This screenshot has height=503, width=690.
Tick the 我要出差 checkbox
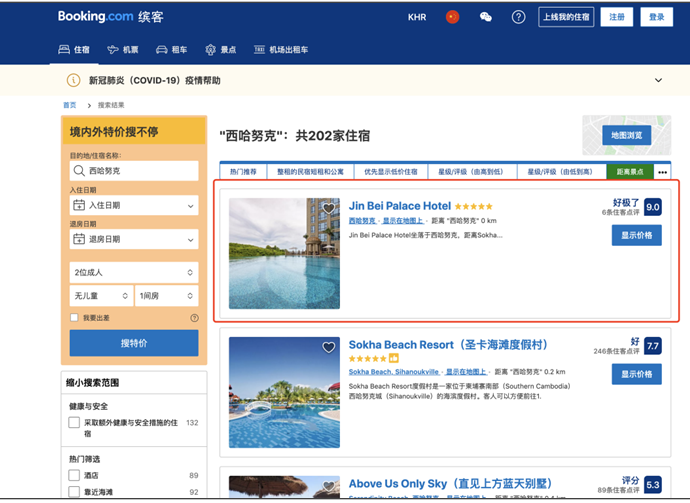75,318
